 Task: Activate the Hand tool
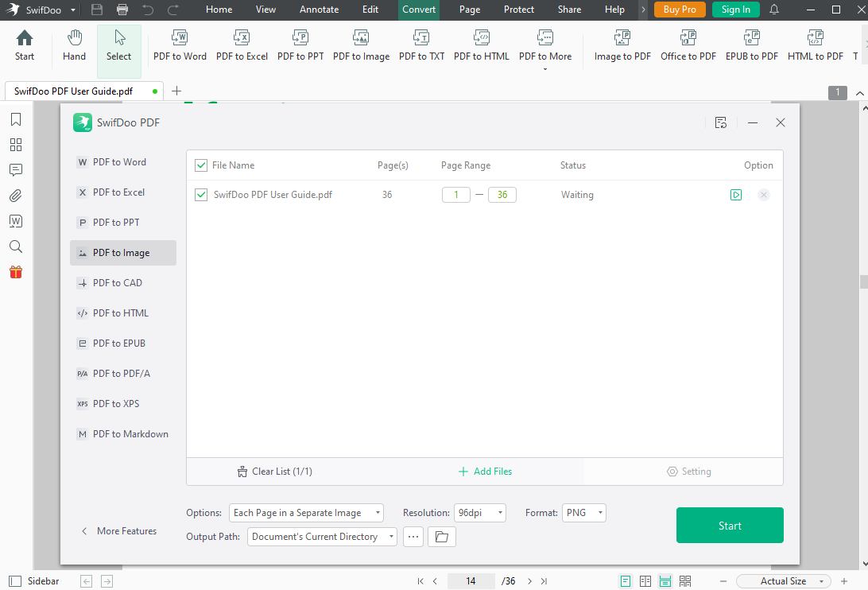click(74, 45)
